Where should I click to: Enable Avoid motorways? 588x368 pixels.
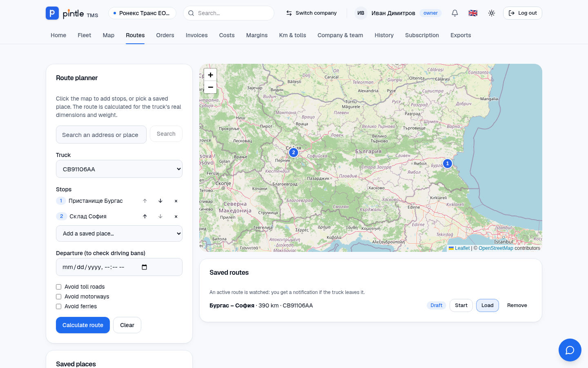pyautogui.click(x=59, y=297)
